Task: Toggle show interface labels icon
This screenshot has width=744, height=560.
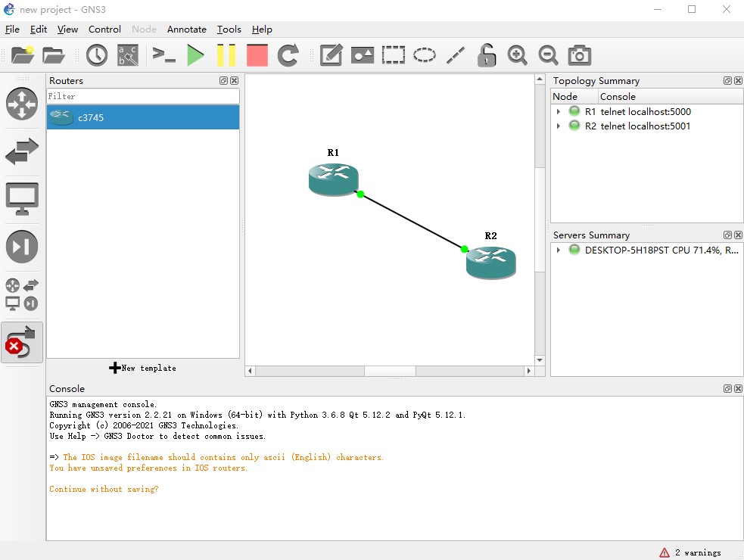Action: click(x=128, y=55)
